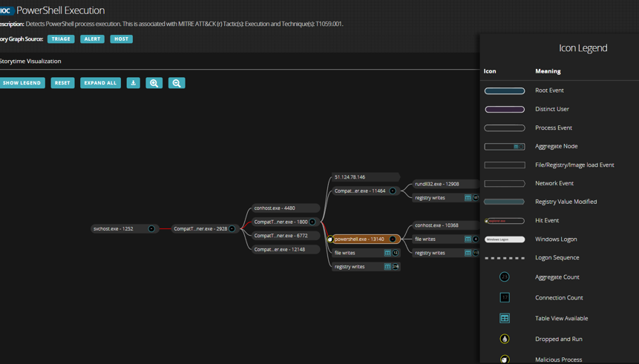Select the rundll32.exe - 12908 node

(446, 184)
